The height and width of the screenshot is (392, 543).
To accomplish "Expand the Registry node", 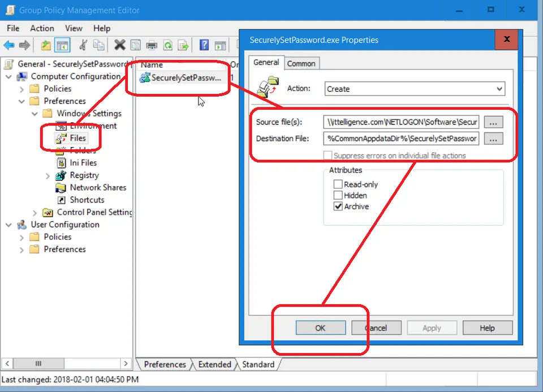I will (x=48, y=175).
